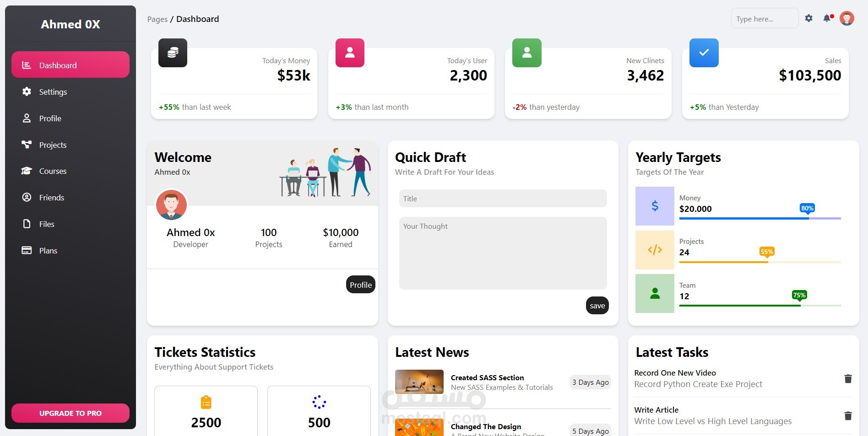Delete the Write Article task
The image size is (868, 436).
point(848,415)
